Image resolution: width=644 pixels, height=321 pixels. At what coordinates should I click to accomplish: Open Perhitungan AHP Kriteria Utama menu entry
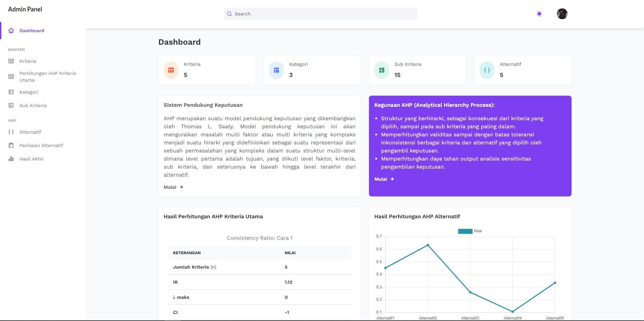pos(48,77)
